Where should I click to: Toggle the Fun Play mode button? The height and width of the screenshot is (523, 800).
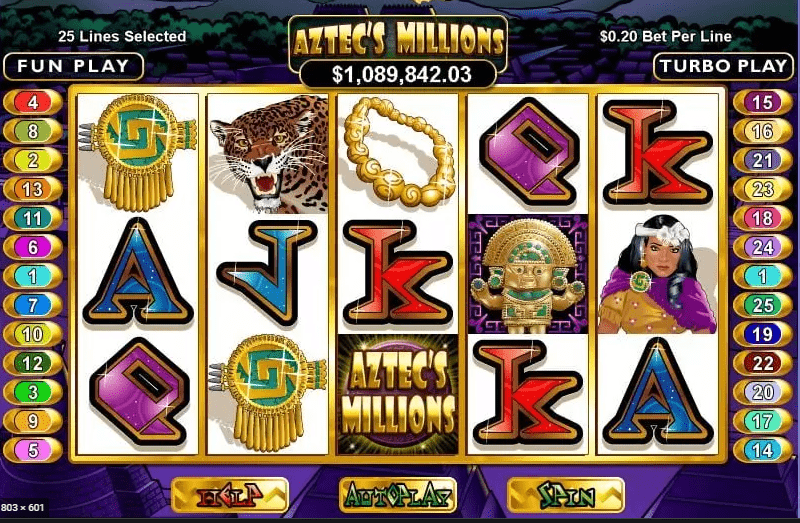pyautogui.click(x=73, y=66)
